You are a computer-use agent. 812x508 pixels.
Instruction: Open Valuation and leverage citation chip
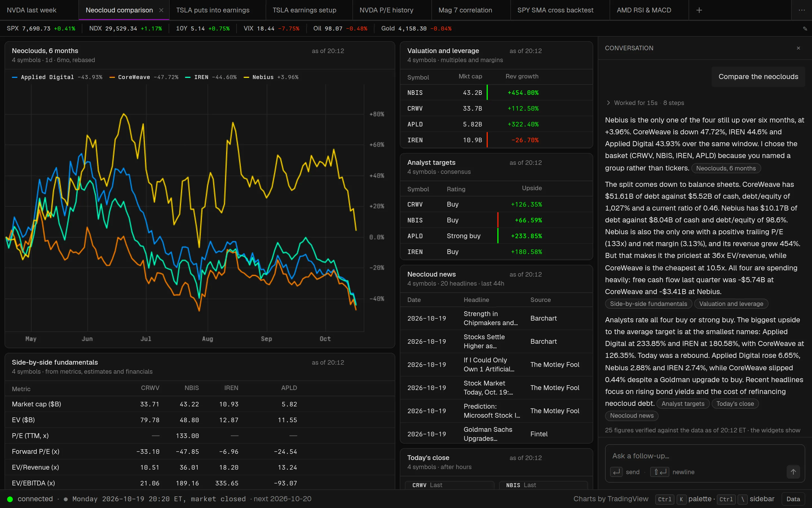(731, 304)
